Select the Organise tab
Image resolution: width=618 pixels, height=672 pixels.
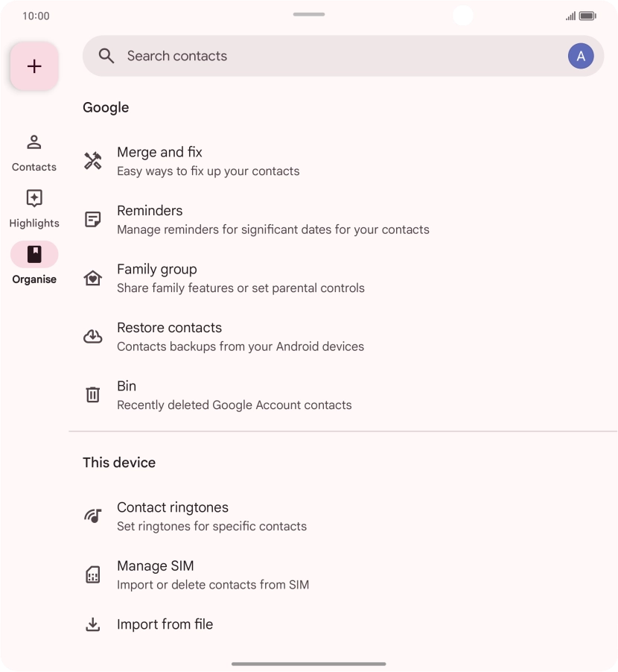point(34,264)
